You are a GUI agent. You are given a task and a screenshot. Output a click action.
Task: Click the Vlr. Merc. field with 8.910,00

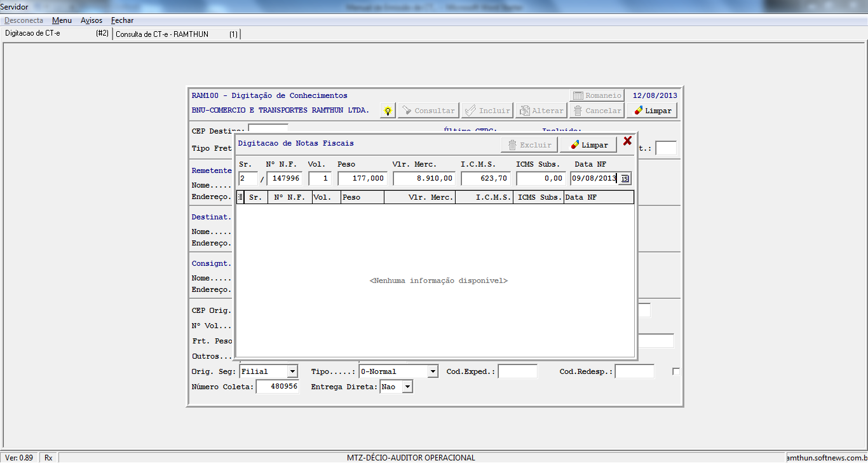pyautogui.click(x=424, y=179)
